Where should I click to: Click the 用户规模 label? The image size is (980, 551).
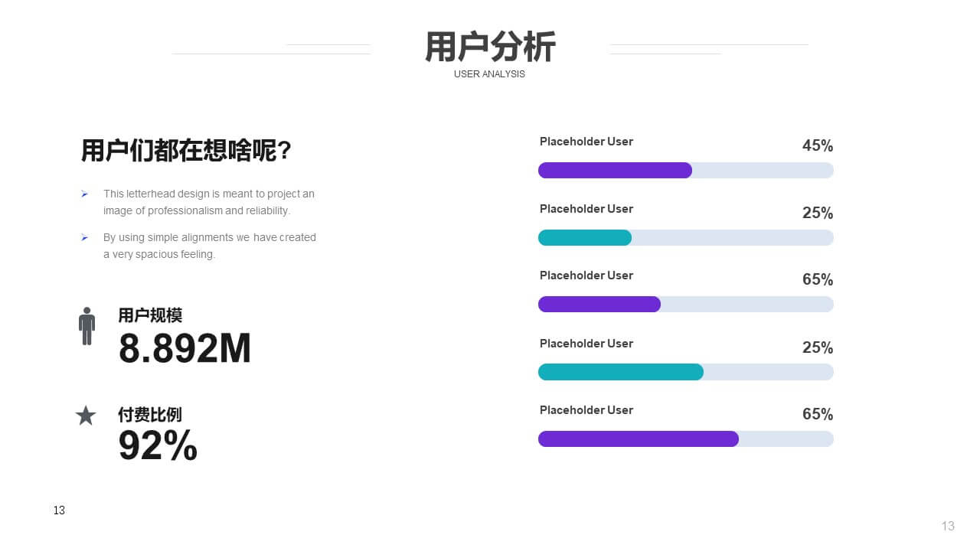tap(150, 315)
